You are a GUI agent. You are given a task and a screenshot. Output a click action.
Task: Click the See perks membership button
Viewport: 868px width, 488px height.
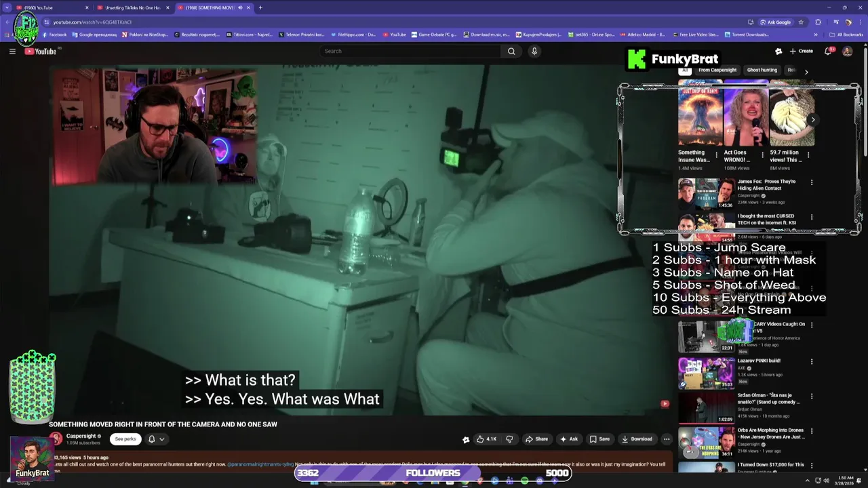pos(125,439)
